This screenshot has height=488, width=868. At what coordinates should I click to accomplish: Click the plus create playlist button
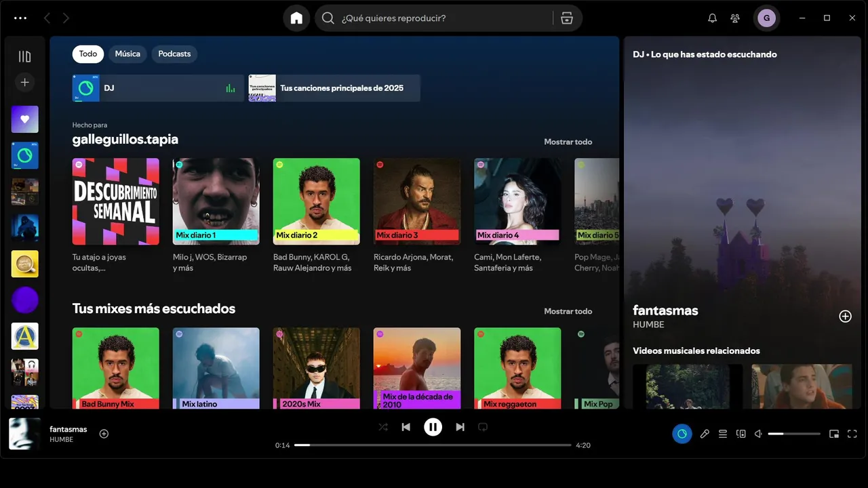24,82
